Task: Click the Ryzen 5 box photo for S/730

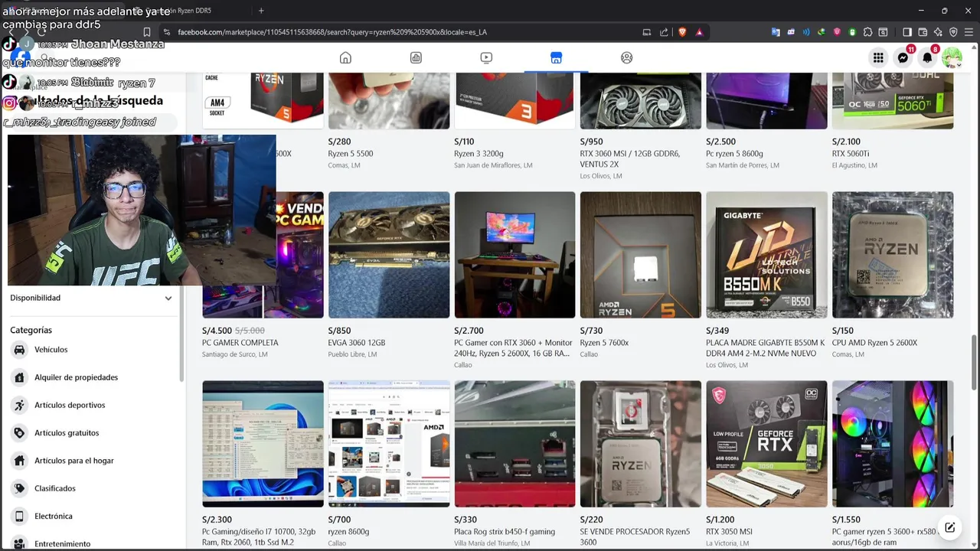Action: click(x=641, y=255)
